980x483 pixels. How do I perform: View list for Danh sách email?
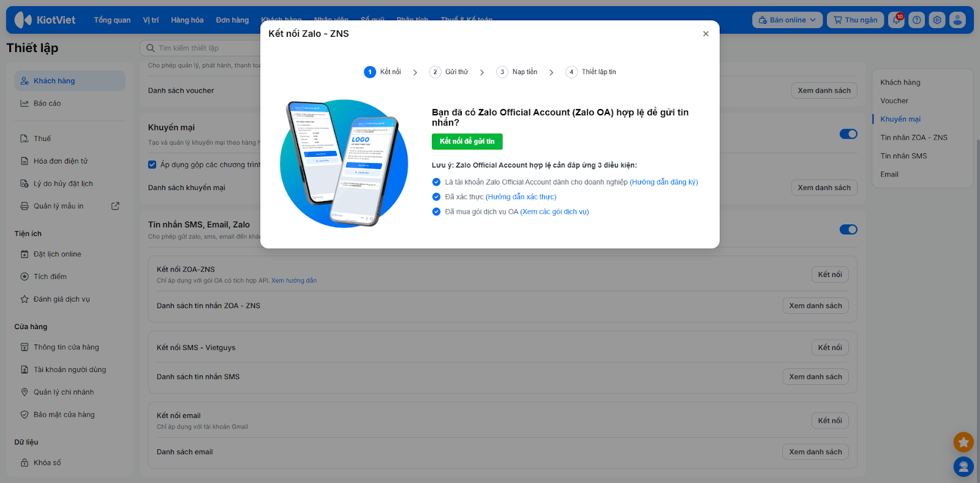coord(815,452)
